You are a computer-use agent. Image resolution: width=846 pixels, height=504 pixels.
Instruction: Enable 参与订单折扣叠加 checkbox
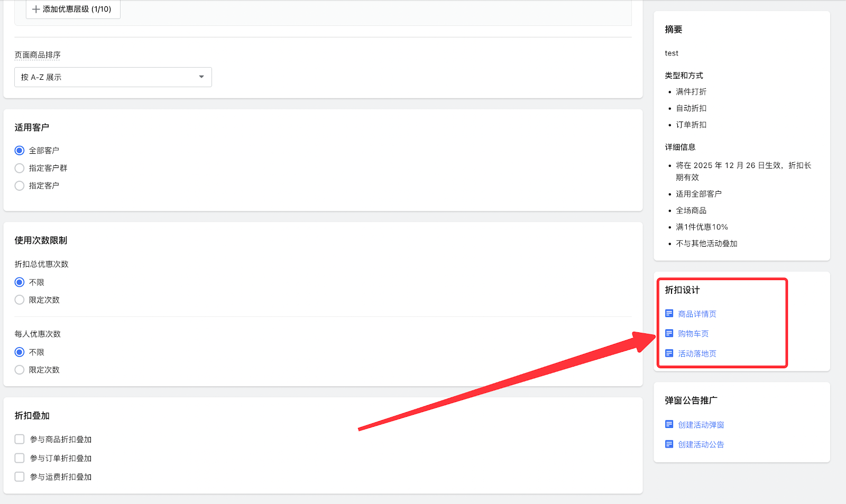click(x=20, y=458)
